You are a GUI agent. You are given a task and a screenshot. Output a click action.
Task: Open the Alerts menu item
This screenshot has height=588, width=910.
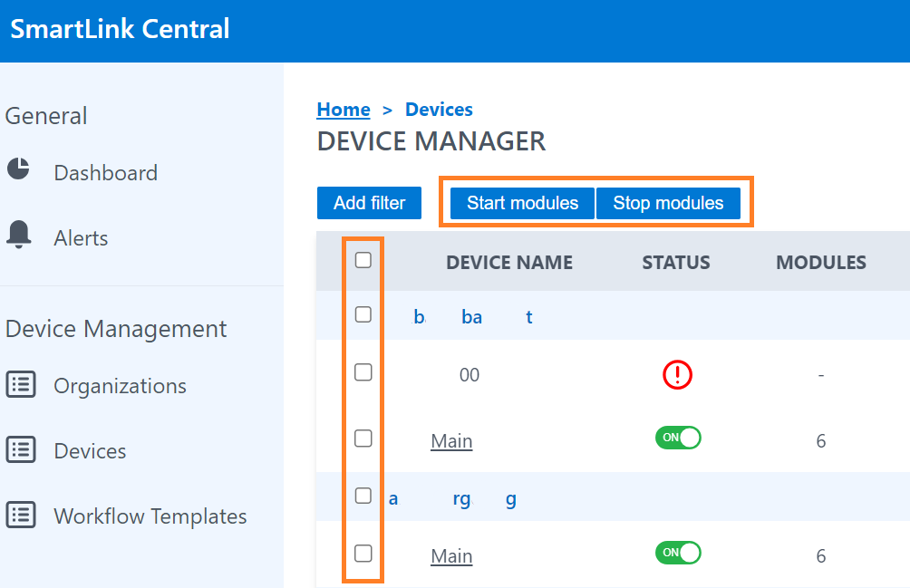click(x=81, y=238)
